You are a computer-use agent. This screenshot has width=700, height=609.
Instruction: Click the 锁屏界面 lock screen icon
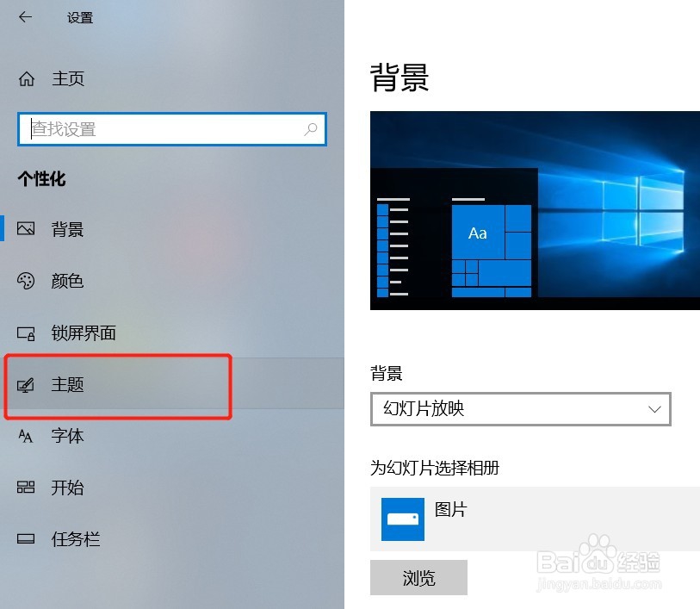26,333
